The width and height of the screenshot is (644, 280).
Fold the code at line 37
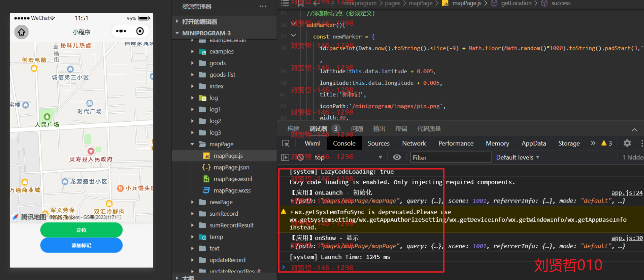pyautogui.click(x=293, y=35)
